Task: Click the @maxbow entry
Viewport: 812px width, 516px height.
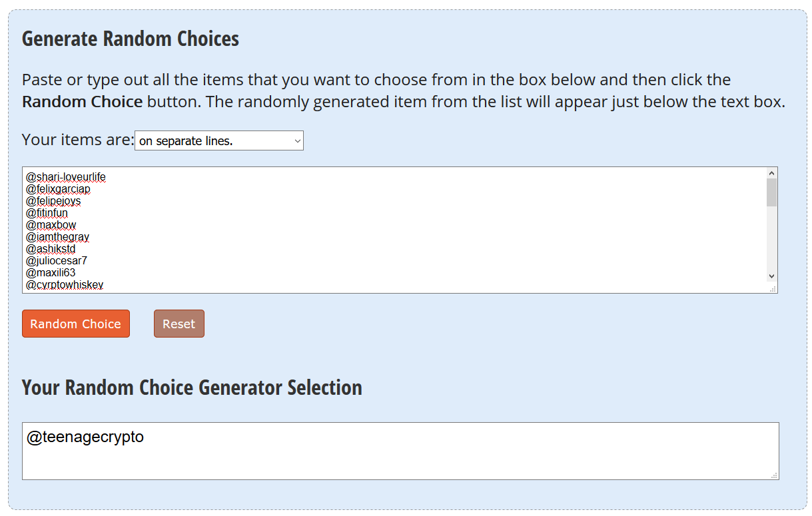Action: click(51, 225)
